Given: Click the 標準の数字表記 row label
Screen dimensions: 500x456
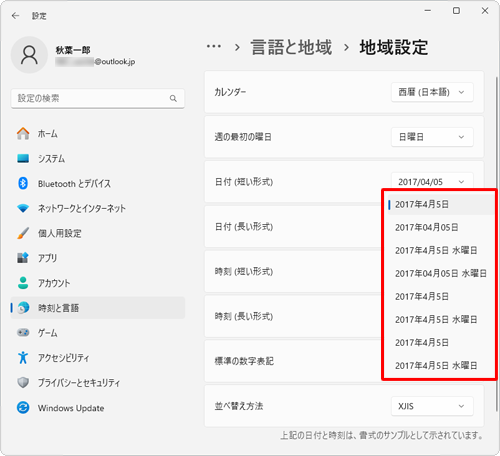Looking at the screenshot, I should (244, 361).
